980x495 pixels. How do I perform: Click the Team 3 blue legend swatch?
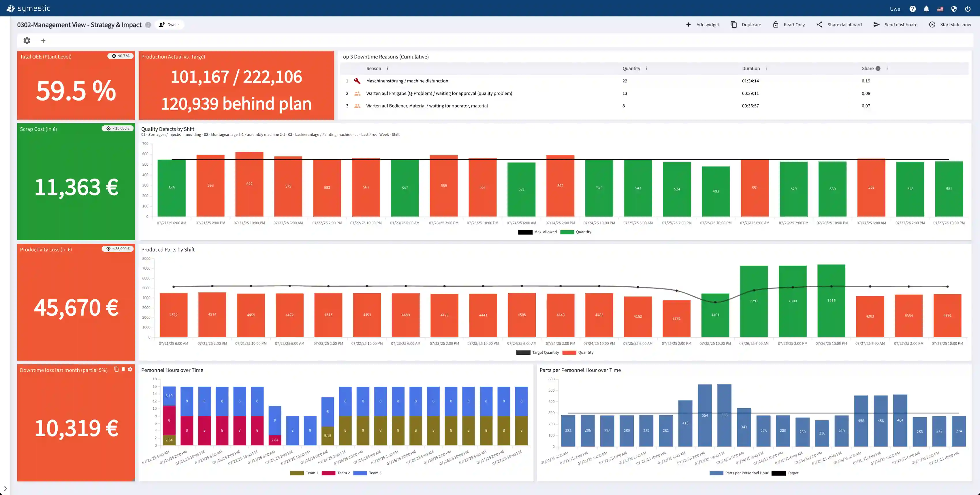click(360, 473)
